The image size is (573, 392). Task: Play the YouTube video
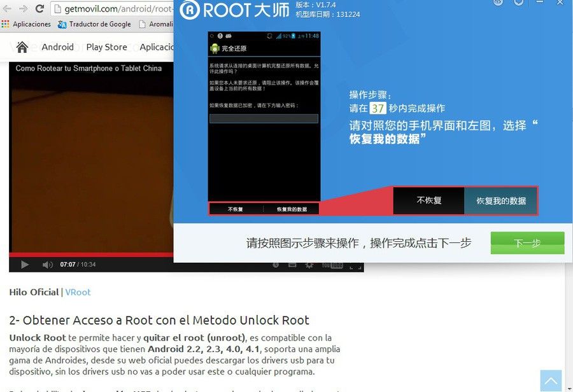tap(24, 265)
